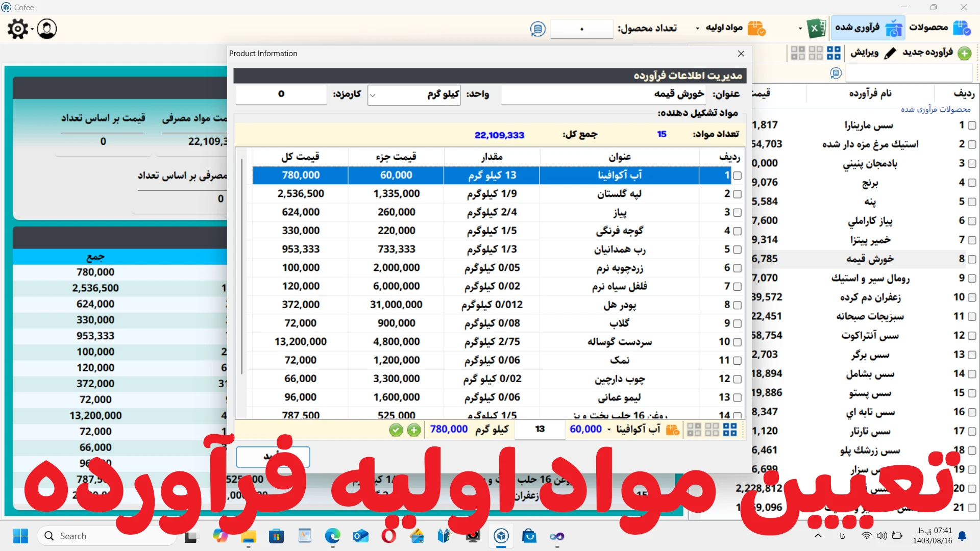Click the قیمت کل column header

coord(301,157)
